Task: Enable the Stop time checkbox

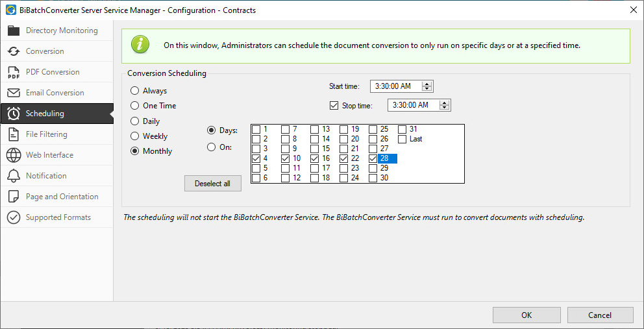Action: (334, 105)
